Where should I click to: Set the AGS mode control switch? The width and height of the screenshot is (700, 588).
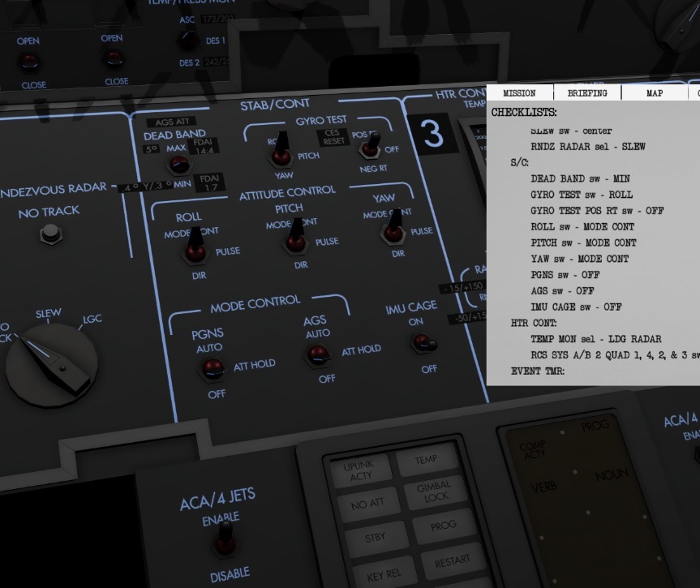tap(318, 355)
